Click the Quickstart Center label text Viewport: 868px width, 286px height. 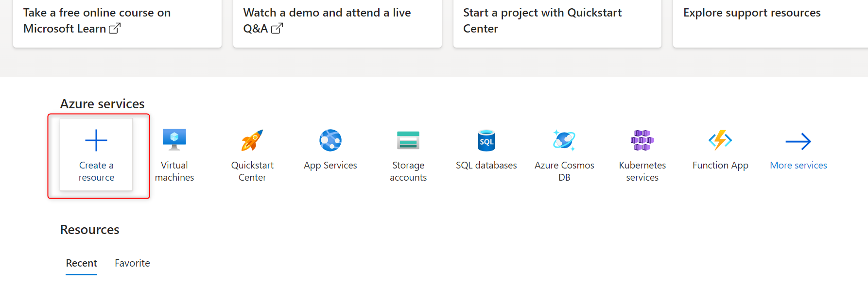pos(252,171)
